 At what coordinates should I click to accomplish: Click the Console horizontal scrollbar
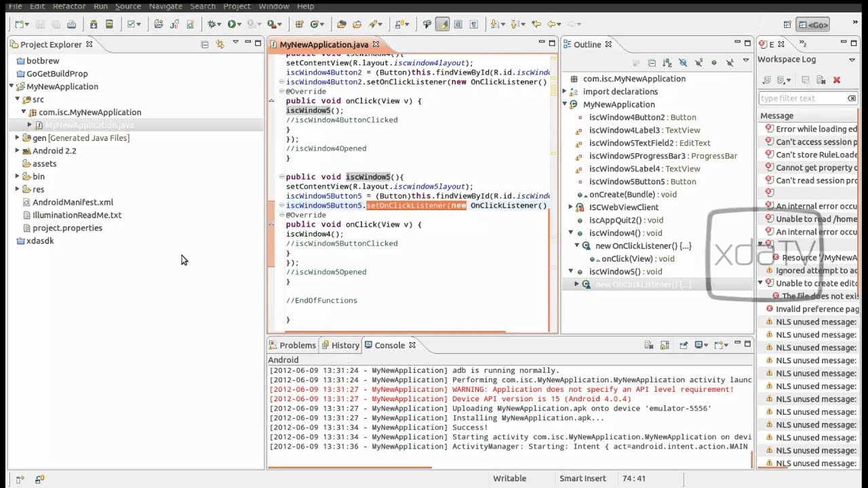(x=350, y=467)
